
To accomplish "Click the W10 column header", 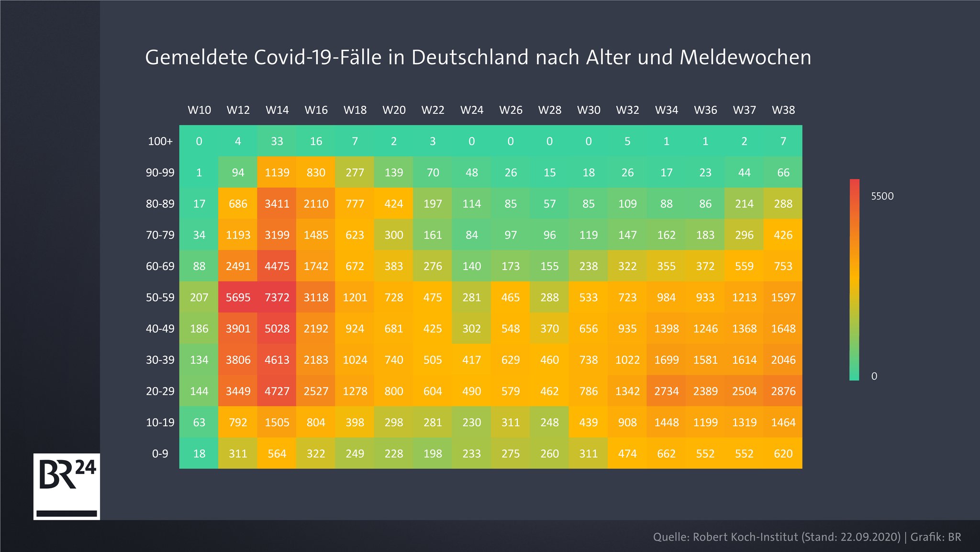I will tap(189, 108).
